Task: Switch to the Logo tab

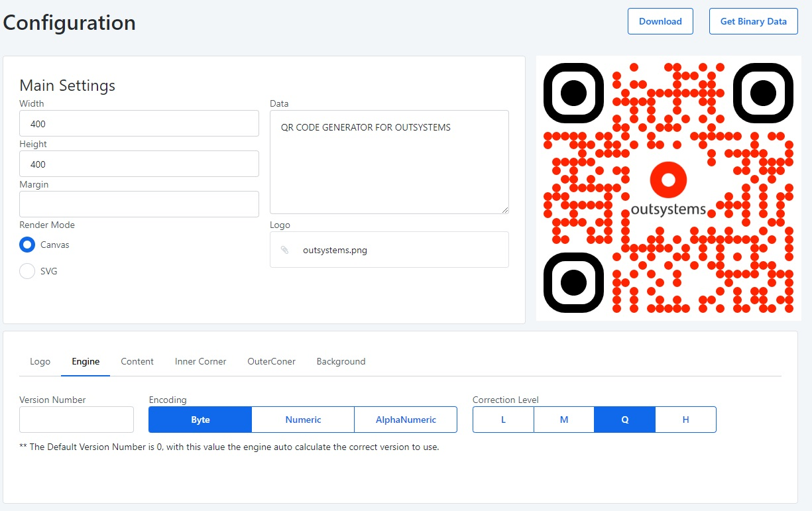Action: click(40, 361)
